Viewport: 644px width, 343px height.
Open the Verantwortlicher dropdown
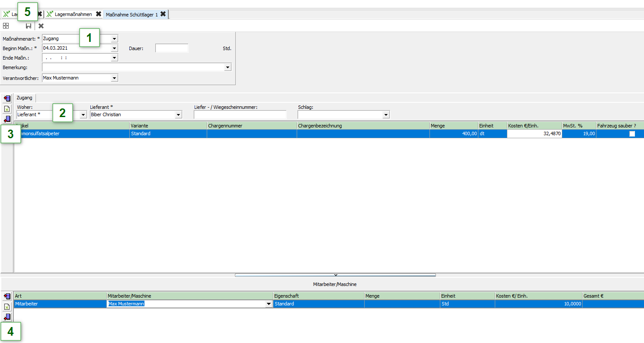coord(114,78)
